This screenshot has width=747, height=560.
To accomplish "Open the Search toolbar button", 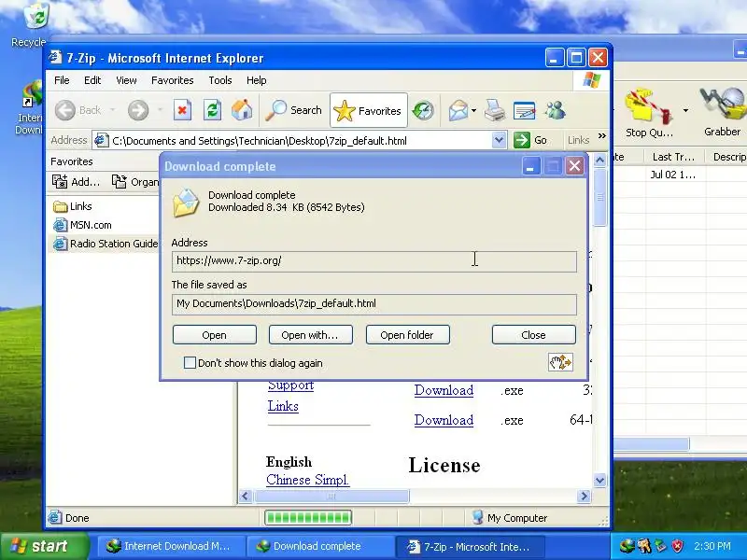I will [294, 110].
